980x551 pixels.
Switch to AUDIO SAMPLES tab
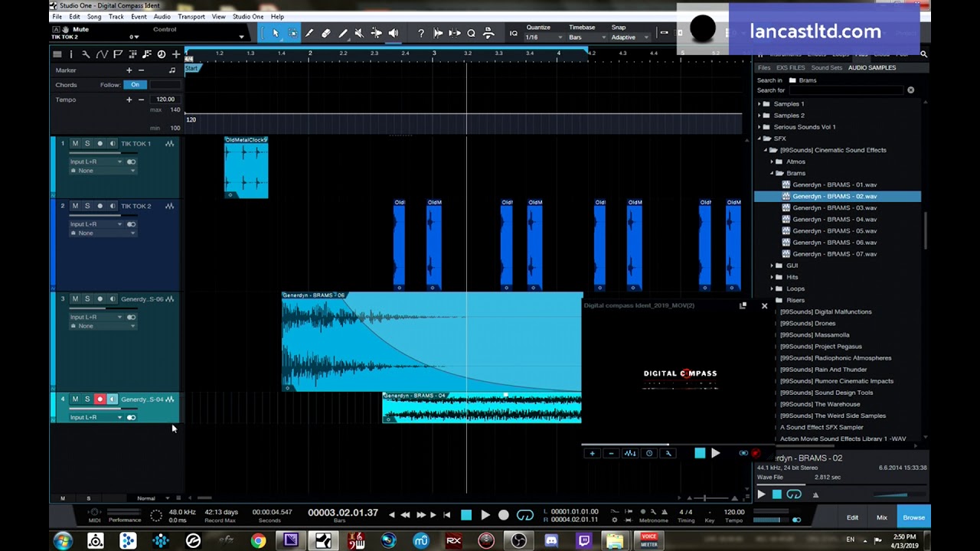click(872, 67)
